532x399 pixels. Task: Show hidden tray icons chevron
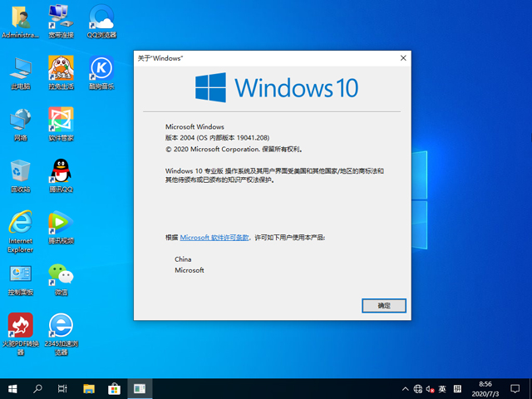406,389
